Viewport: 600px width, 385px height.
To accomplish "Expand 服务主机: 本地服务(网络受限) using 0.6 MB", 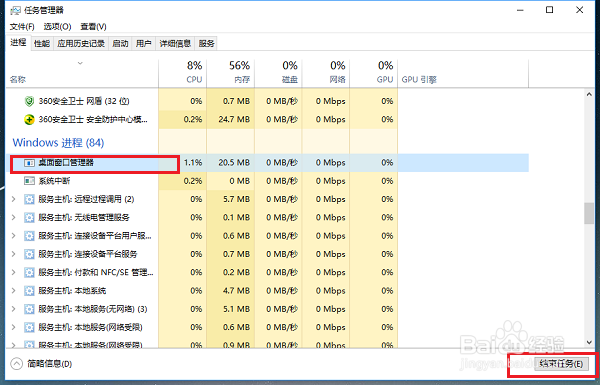I will [x=13, y=327].
